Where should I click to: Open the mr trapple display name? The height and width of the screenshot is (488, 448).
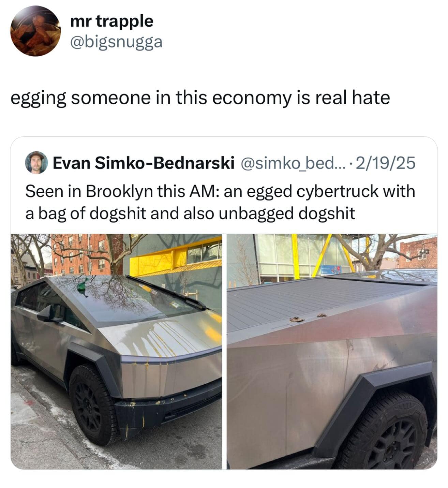(x=111, y=21)
